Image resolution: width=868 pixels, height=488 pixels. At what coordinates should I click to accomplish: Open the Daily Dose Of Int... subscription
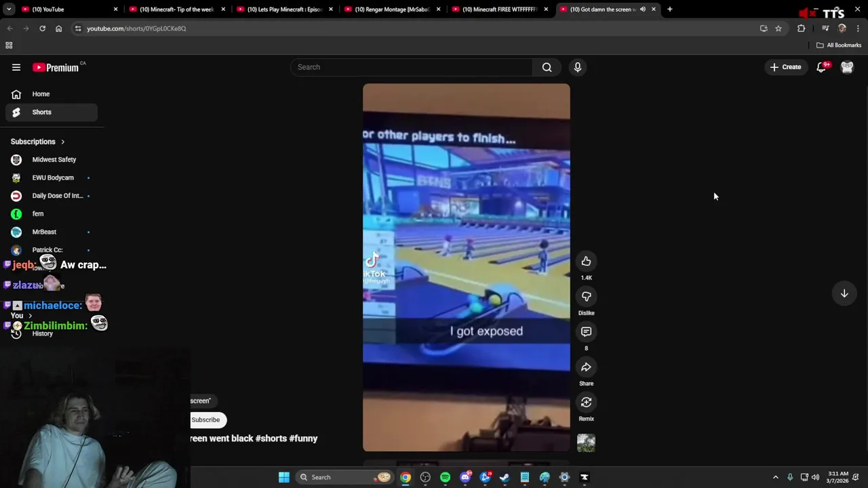pos(52,196)
